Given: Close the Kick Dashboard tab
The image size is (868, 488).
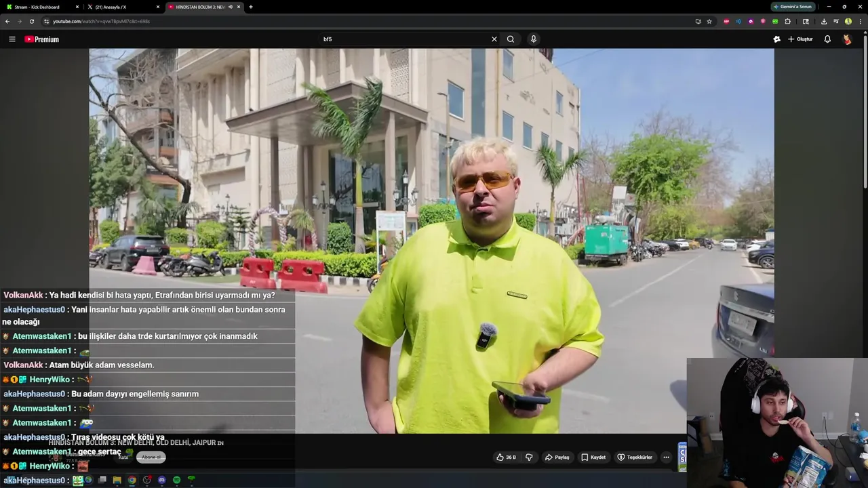Looking at the screenshot, I should pos(77,7).
